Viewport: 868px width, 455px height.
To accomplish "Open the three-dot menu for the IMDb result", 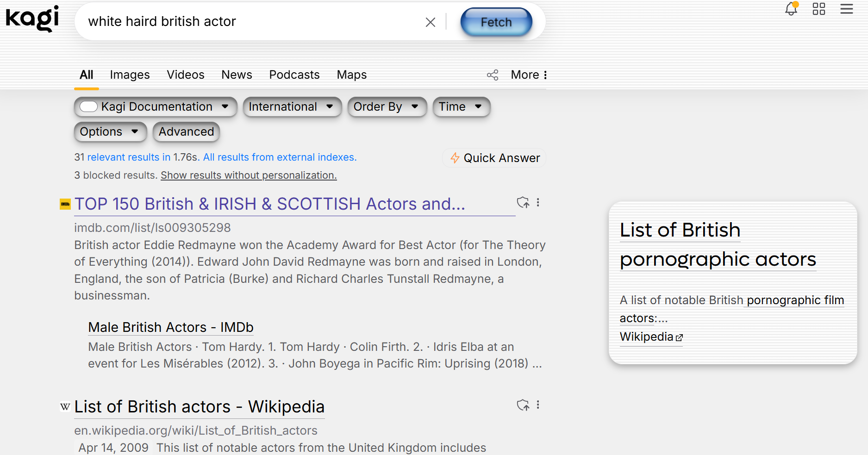I will pos(538,203).
